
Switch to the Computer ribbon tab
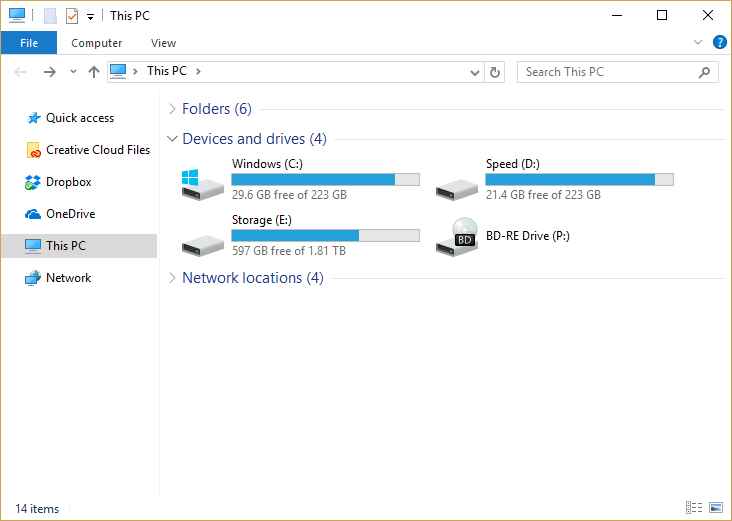(x=97, y=43)
